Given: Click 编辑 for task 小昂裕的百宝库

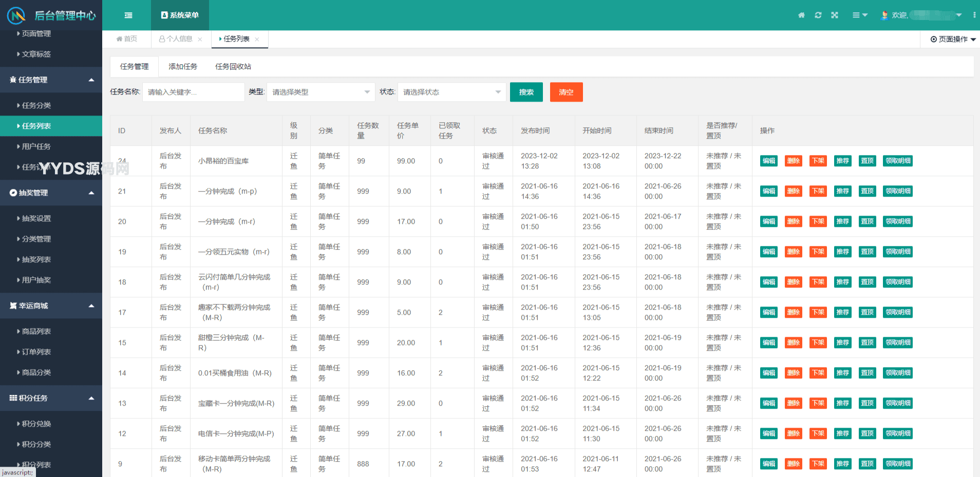Looking at the screenshot, I should (769, 161).
